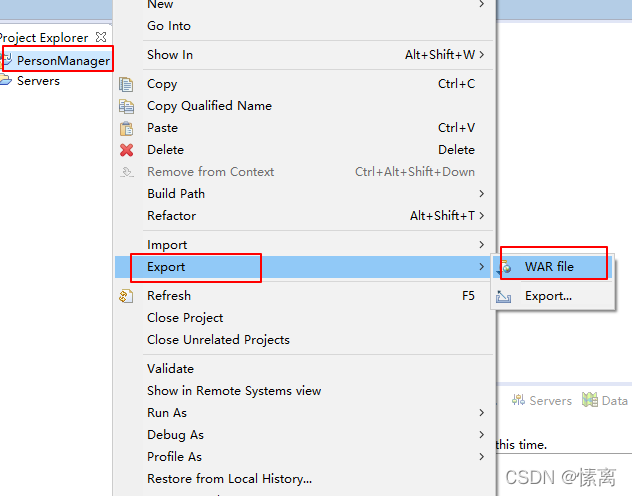632x496 pixels.
Task: Open the Export menu entry
Action: [304, 267]
